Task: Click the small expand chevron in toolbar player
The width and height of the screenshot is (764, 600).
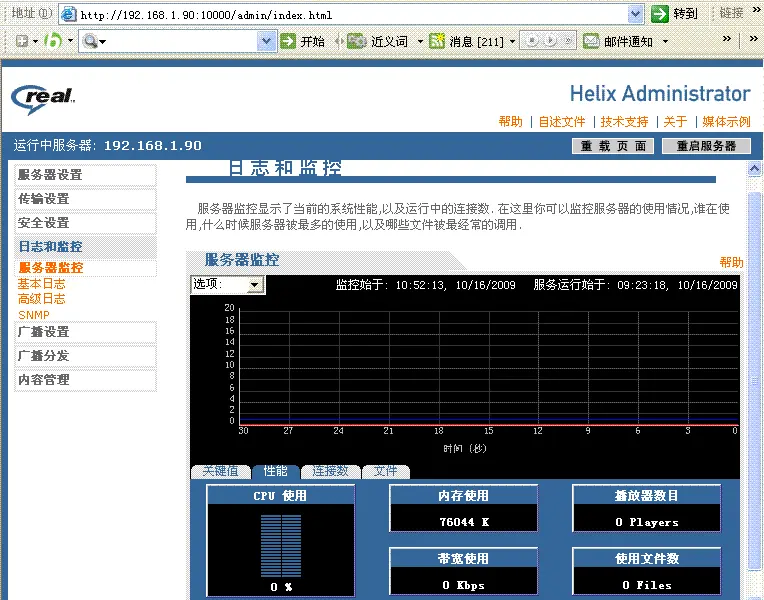Action: (568, 40)
